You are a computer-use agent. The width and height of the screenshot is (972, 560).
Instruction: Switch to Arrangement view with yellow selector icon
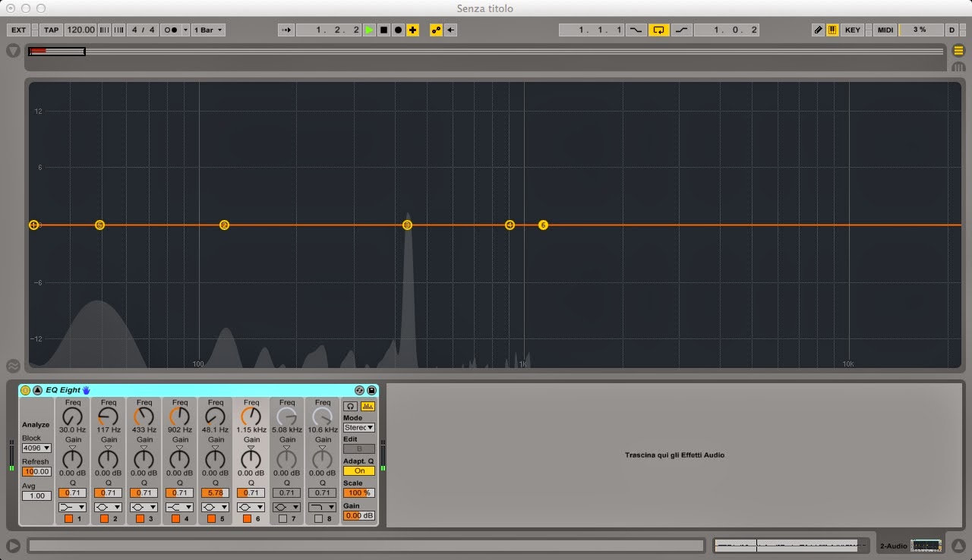pyautogui.click(x=958, y=51)
